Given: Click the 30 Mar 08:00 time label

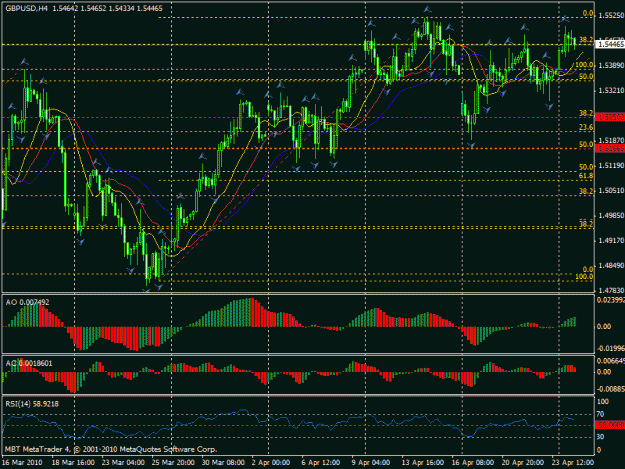Looking at the screenshot, I should coord(223,463).
